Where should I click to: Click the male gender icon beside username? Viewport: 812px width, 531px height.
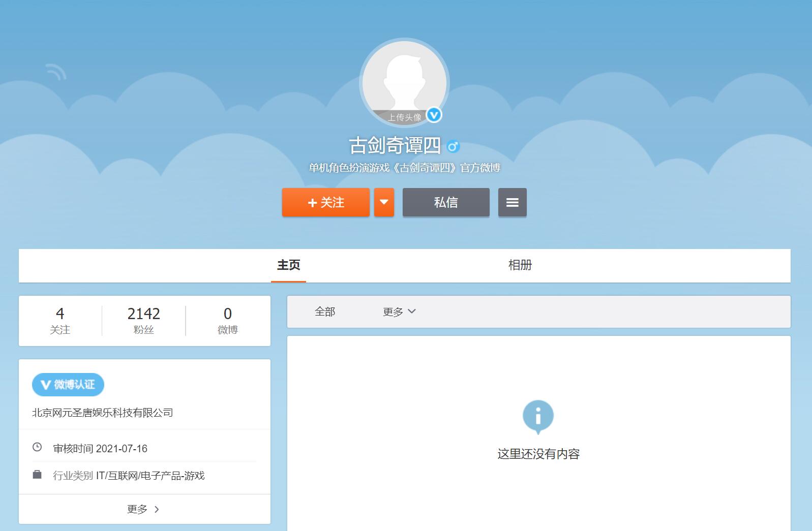pos(453,147)
